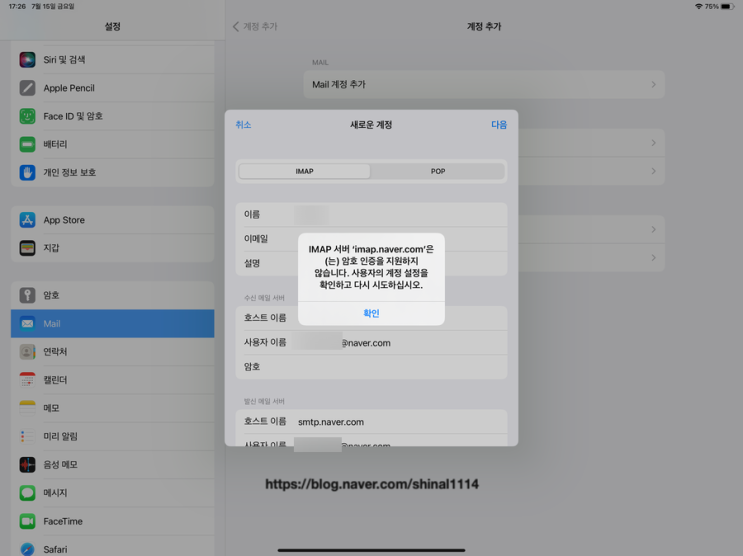
Task: Open the Mail 계정 추가 row
Action: point(484,84)
